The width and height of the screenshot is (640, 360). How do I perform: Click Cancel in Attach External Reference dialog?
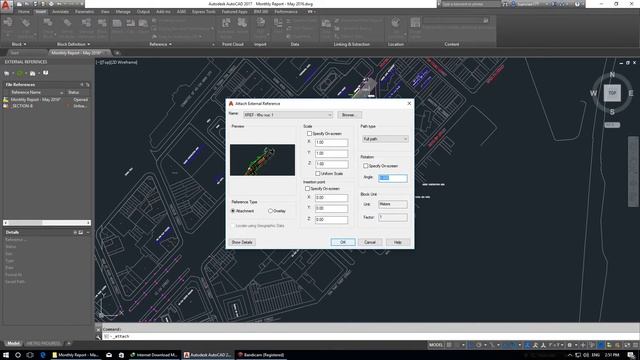(x=370, y=242)
